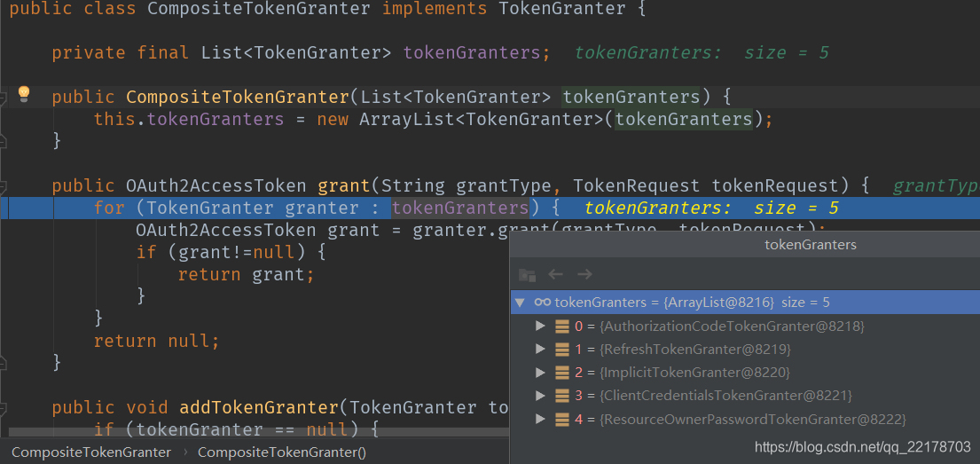Screen dimensions: 980x464
Task: Select row 1 RefreshTokenGranter@8219
Action: (745, 350)
